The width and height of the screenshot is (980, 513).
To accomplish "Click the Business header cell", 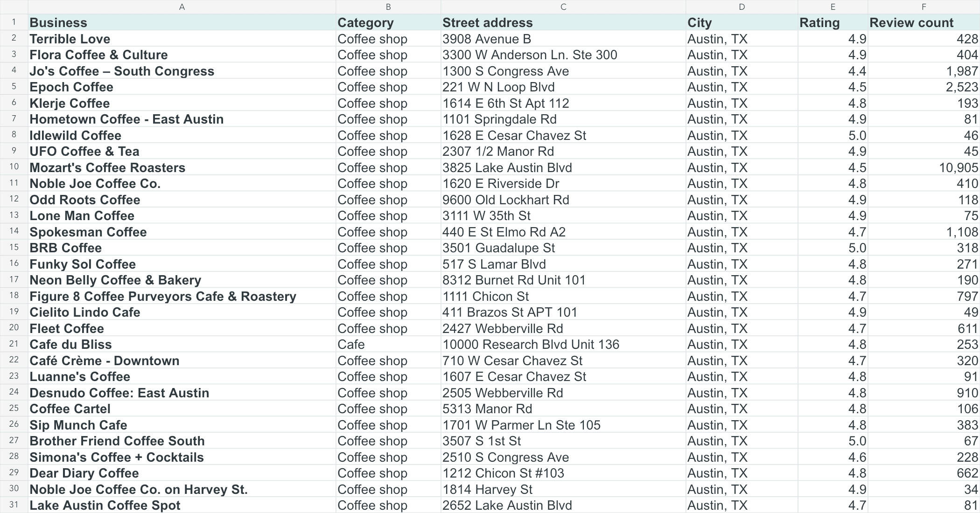I will [x=182, y=22].
